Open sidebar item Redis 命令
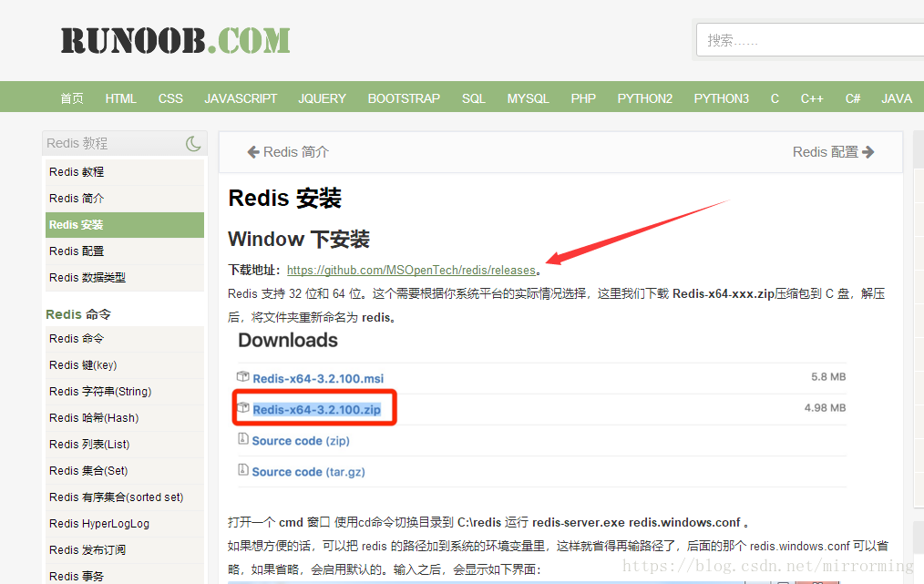 tap(124, 339)
